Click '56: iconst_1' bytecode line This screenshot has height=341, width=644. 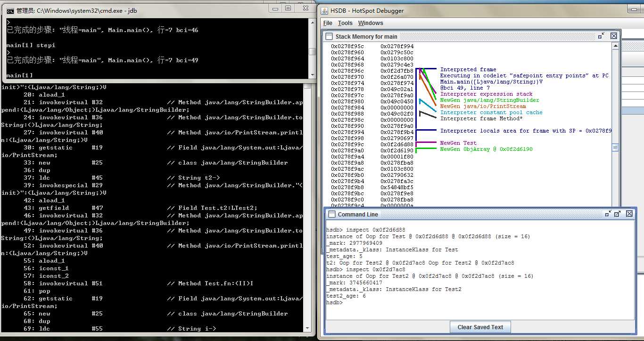(46, 268)
